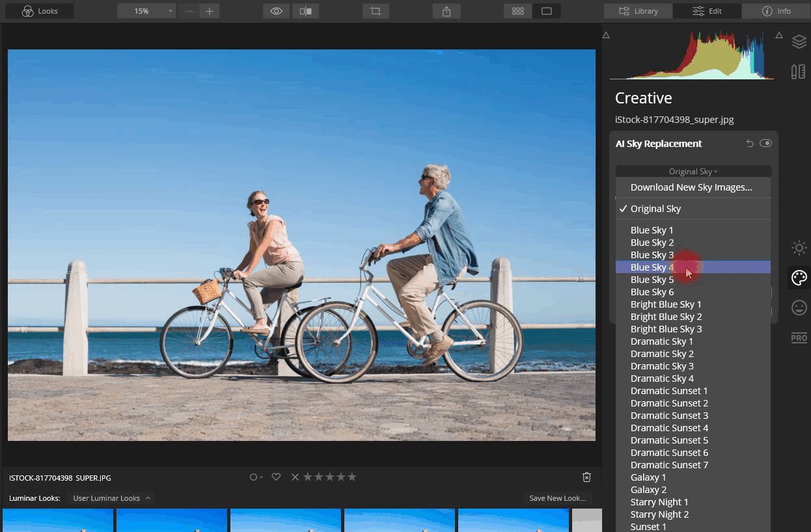The width and height of the screenshot is (811, 532).
Task: Open the Layers panel icon
Action: pyautogui.click(x=799, y=42)
